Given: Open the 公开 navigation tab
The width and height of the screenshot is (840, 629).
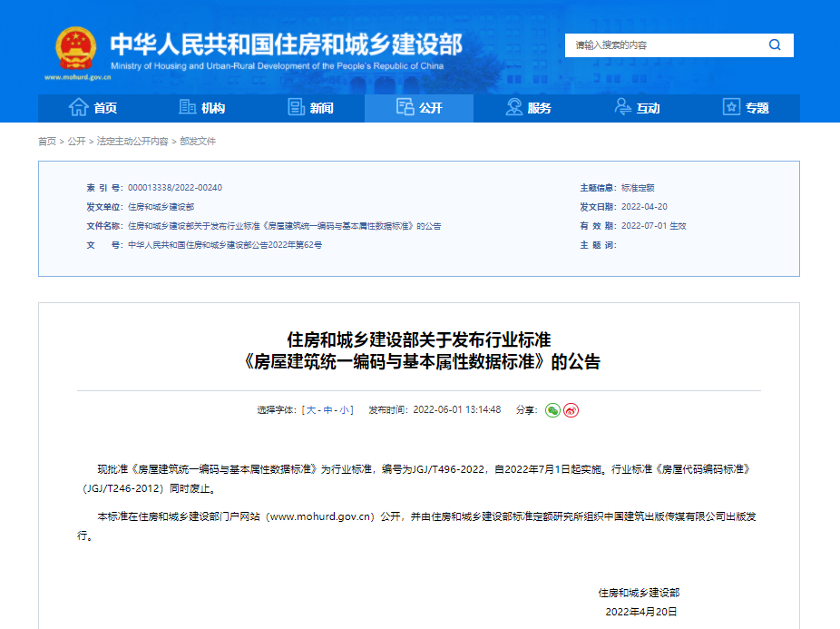Looking at the screenshot, I should [419, 108].
